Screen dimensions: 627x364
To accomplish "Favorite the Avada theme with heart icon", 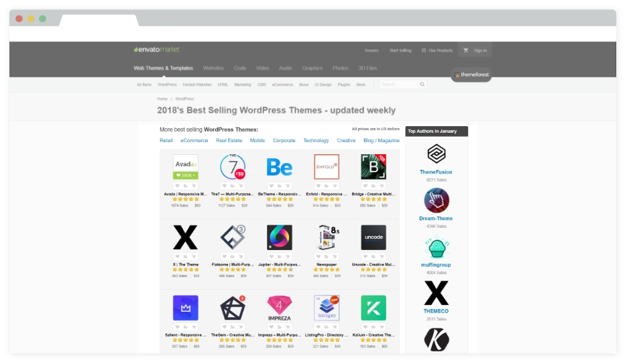I will pos(177,186).
